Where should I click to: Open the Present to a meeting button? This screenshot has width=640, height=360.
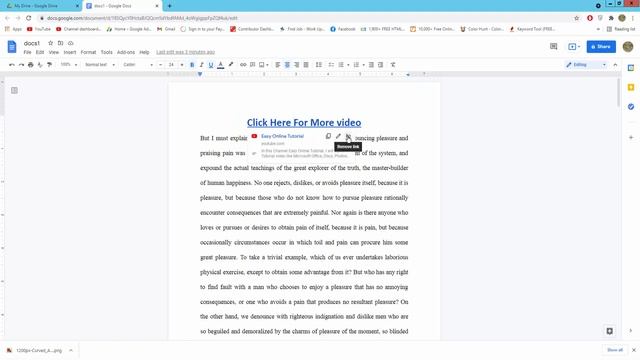coord(574,47)
